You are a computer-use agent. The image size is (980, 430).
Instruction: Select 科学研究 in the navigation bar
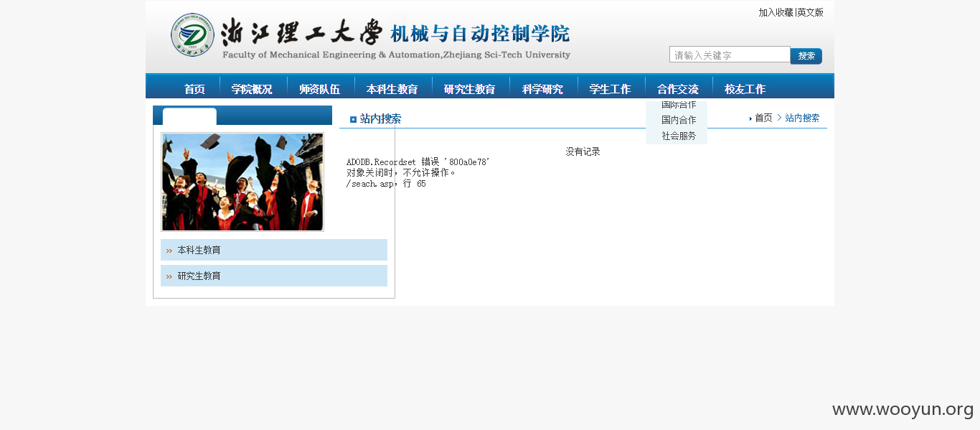point(542,89)
